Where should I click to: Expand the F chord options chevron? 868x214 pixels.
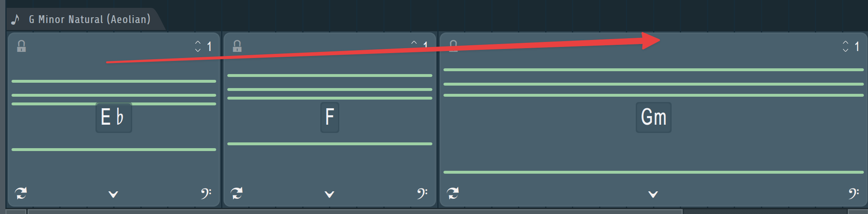329,194
